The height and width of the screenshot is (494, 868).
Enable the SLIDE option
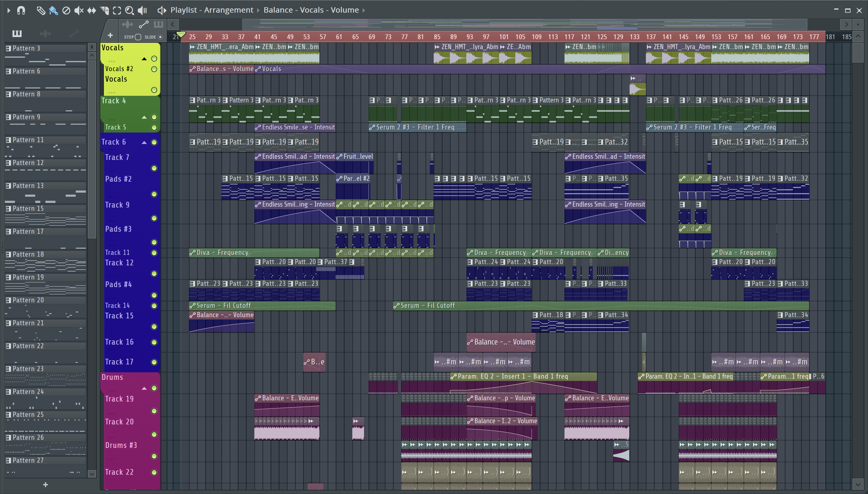click(160, 37)
